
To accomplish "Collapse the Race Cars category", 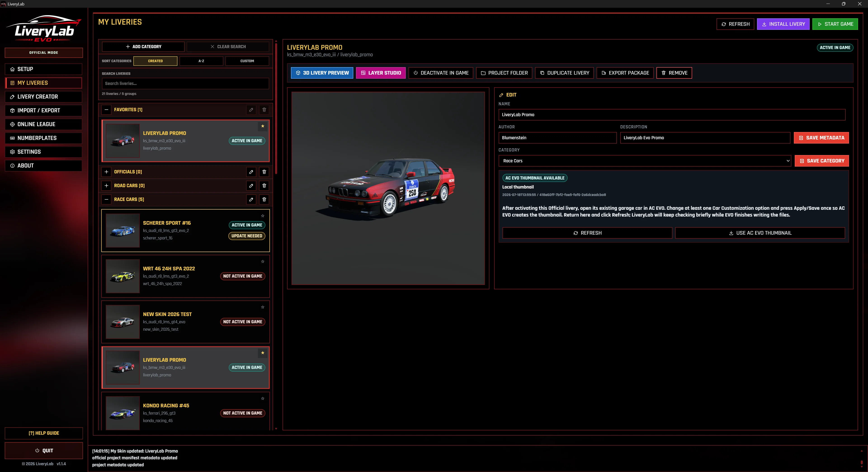I will point(106,199).
